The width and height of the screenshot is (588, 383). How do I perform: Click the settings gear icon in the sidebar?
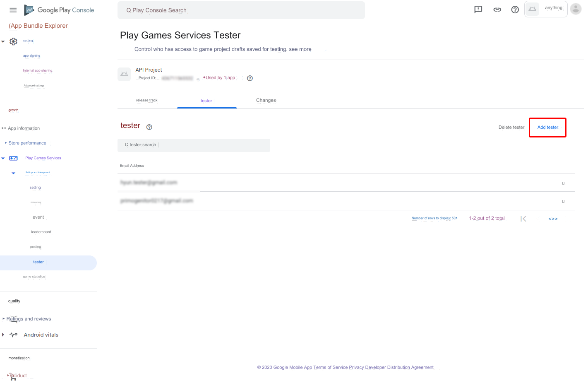click(x=14, y=41)
